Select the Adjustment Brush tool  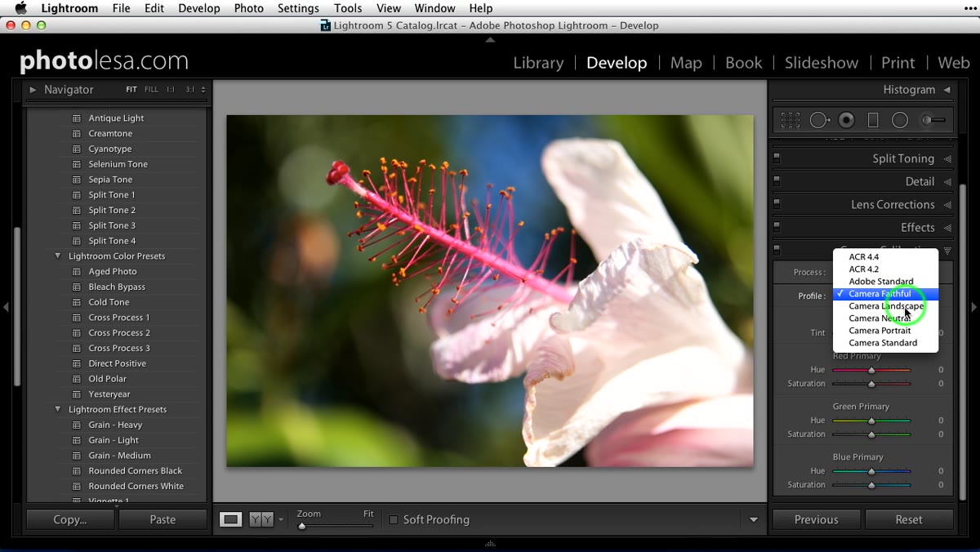point(933,120)
